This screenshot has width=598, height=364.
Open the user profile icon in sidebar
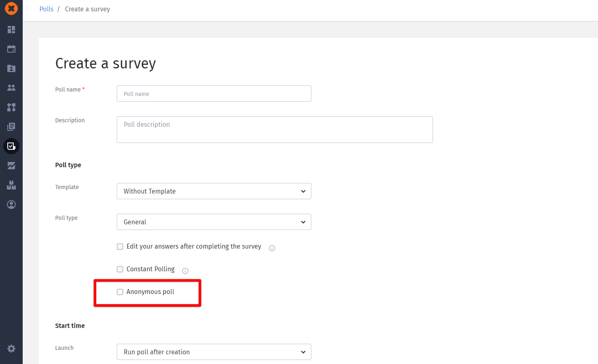11,204
